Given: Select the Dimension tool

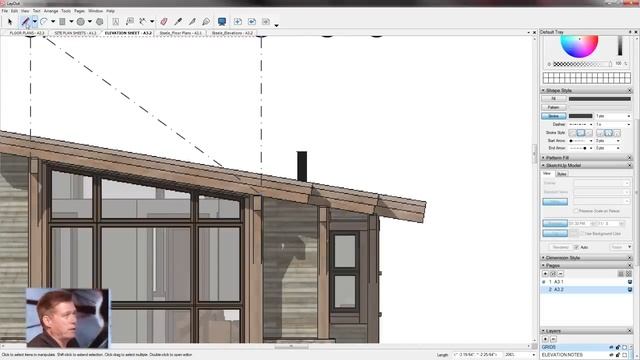Looking at the screenshot, I should click(143, 22).
